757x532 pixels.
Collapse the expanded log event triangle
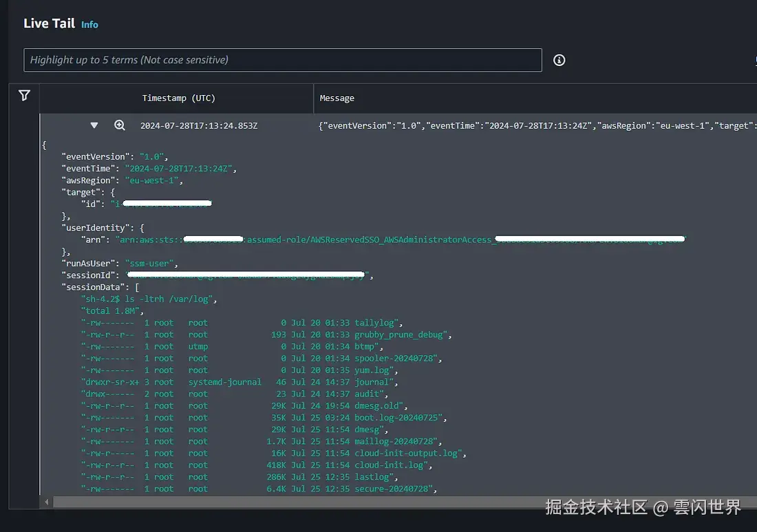[94, 125]
